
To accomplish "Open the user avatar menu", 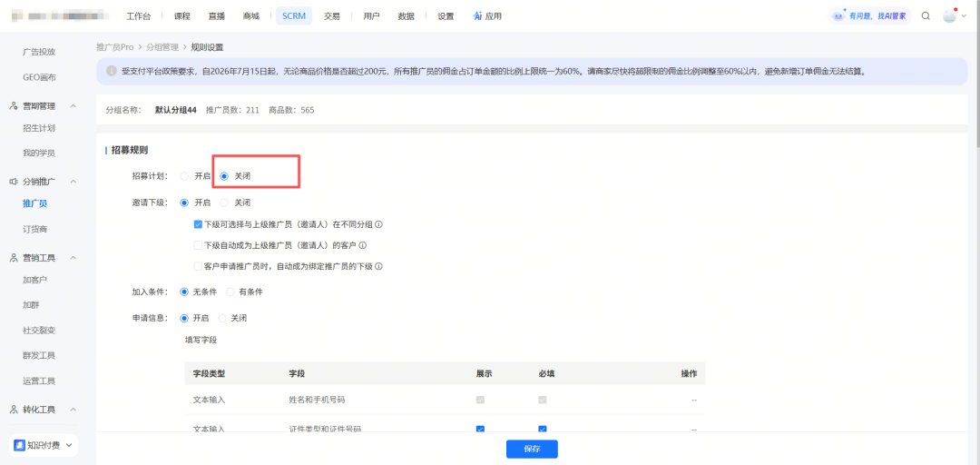I will tap(949, 16).
